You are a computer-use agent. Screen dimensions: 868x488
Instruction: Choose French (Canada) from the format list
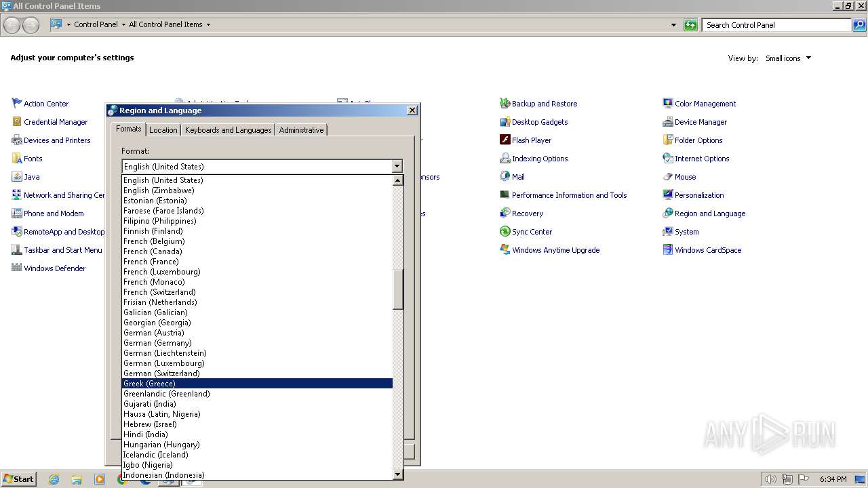[x=257, y=251]
